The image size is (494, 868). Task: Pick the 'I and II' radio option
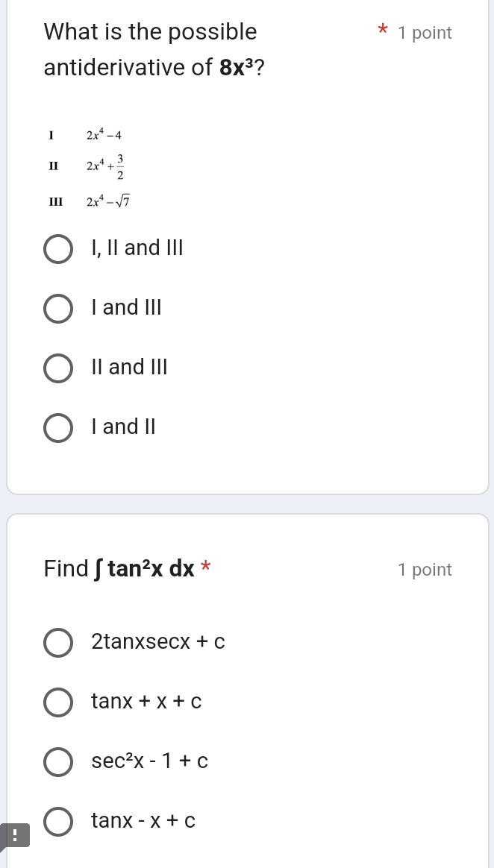(x=58, y=427)
